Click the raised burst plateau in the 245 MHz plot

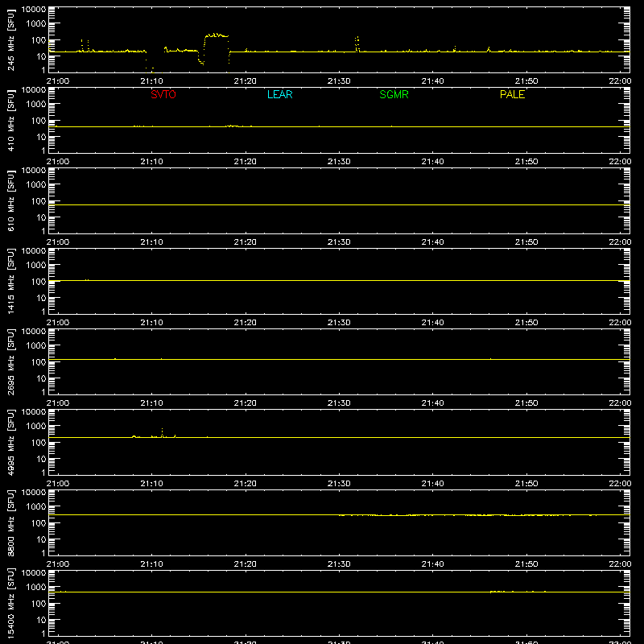click(217, 35)
